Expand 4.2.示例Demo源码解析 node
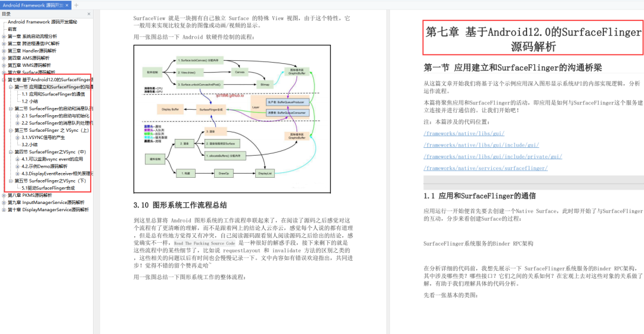The image size is (644, 334). coord(18,166)
